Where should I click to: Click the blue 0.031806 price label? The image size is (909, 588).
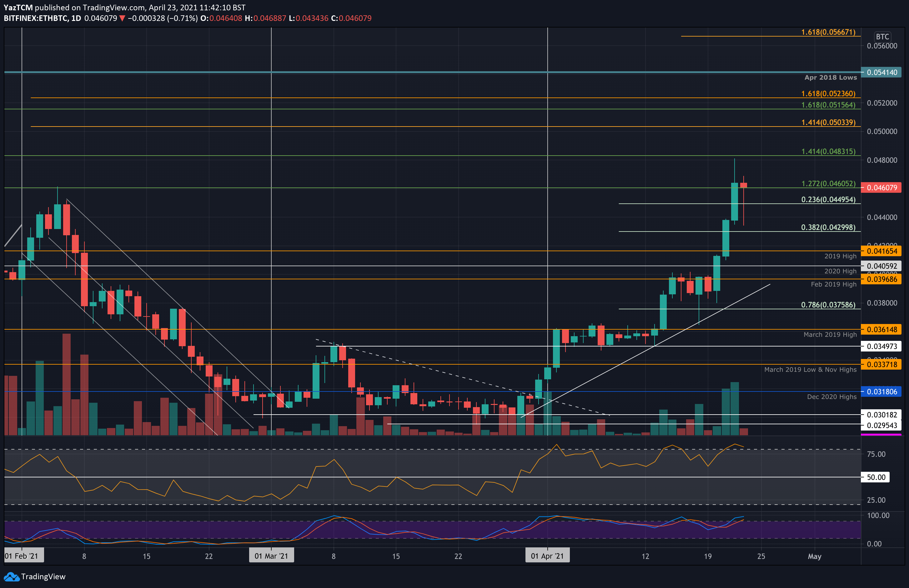881,391
